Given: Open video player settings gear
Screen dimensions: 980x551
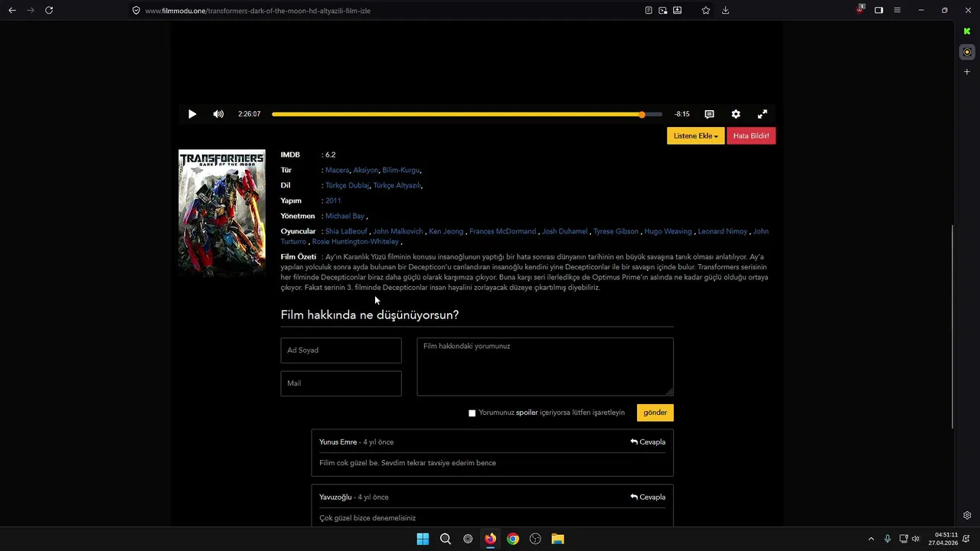Looking at the screenshot, I should click(736, 114).
